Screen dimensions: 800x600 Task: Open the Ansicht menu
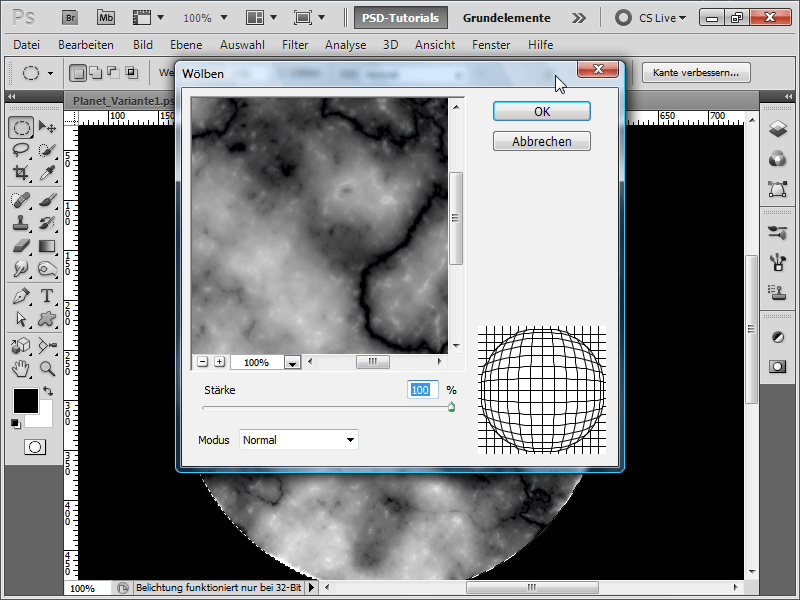(x=435, y=45)
